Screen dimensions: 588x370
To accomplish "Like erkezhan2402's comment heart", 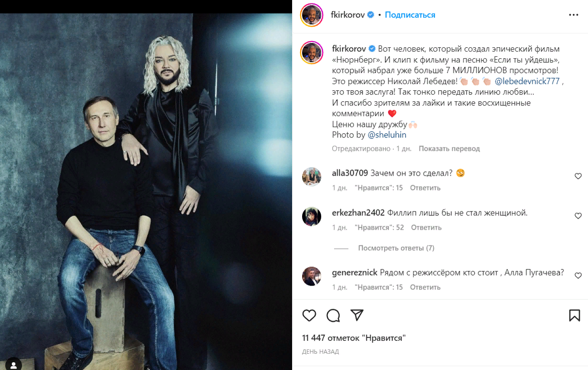I will pyautogui.click(x=578, y=216).
